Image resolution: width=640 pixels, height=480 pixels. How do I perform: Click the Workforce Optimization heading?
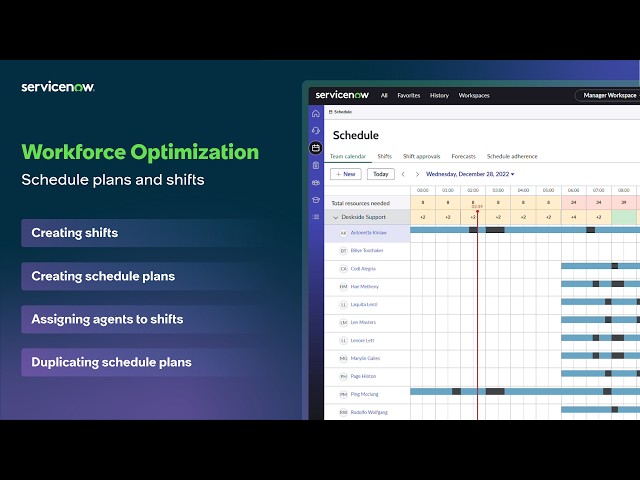click(x=140, y=152)
